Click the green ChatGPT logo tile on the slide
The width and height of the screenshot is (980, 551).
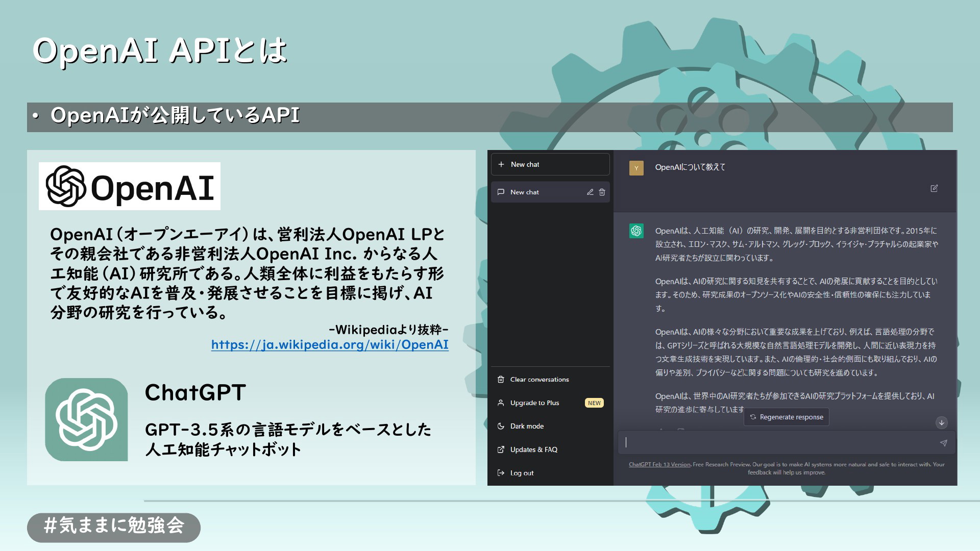pos(86,419)
